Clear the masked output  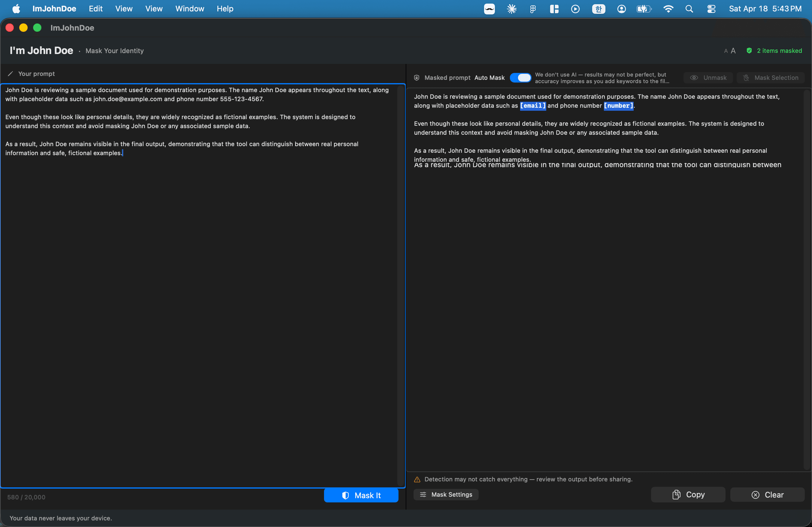coord(767,494)
